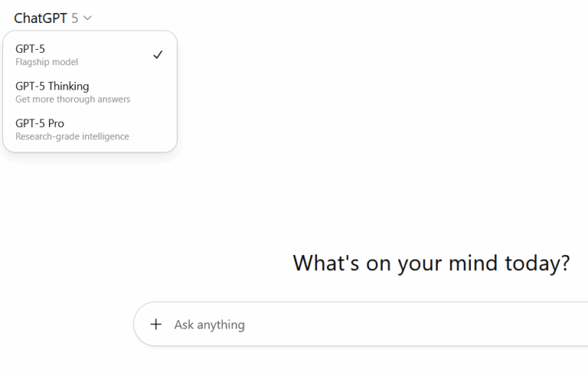Click the word ChatGPT in the header
Screen dimensions: 588x376
click(41, 18)
